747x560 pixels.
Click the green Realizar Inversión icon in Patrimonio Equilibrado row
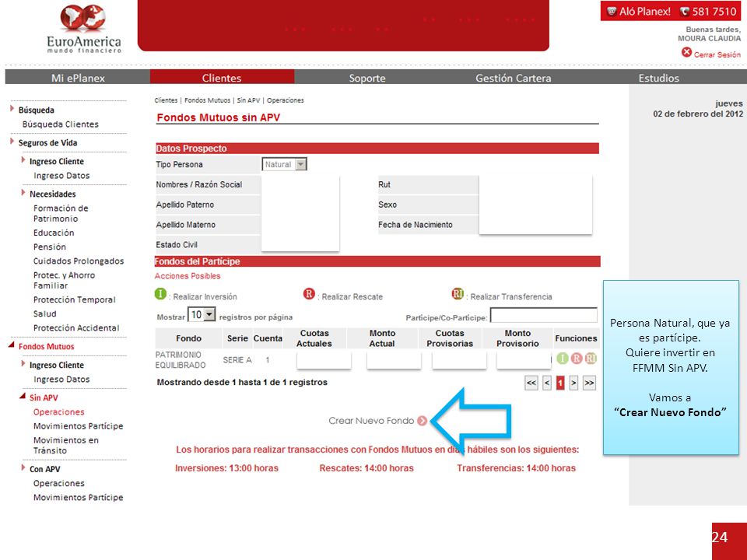click(x=563, y=358)
